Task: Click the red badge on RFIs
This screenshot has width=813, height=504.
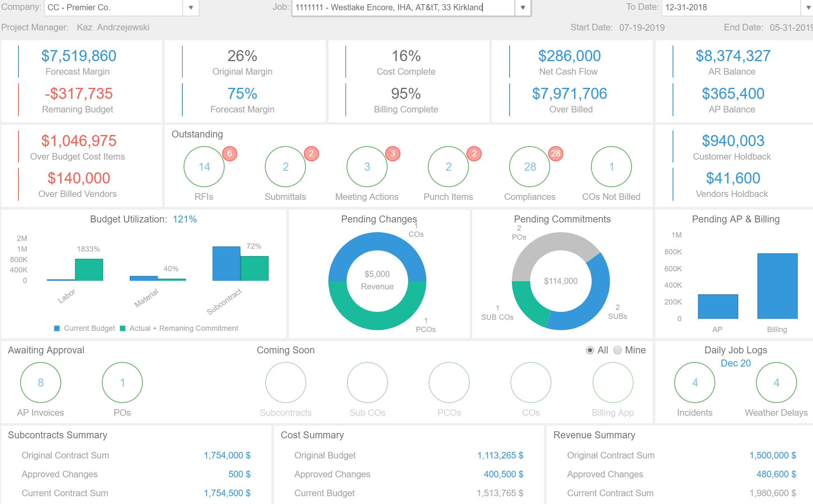Action: pos(230,153)
